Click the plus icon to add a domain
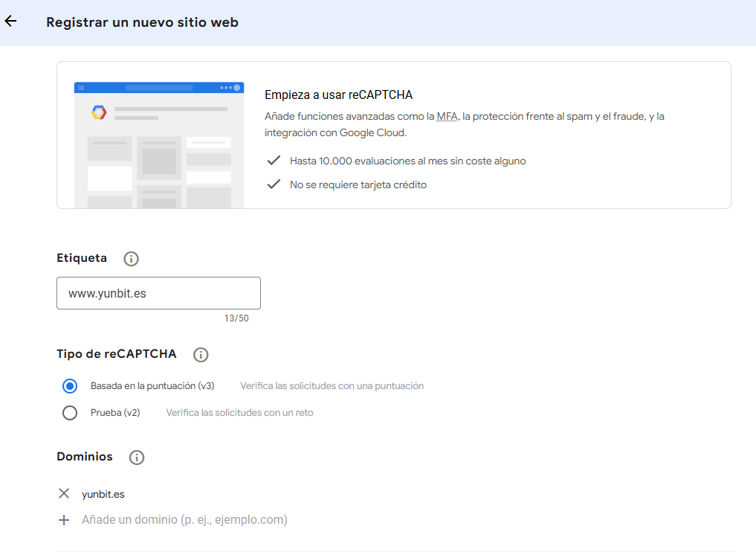This screenshot has width=756, height=552. (64, 520)
